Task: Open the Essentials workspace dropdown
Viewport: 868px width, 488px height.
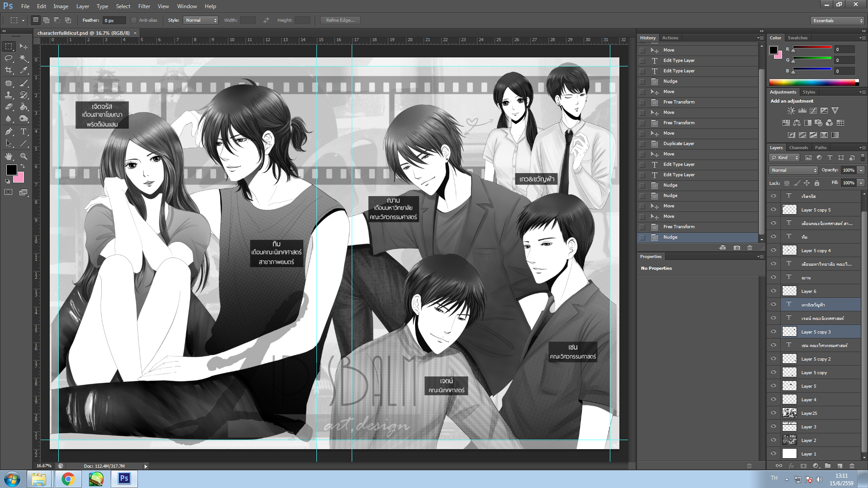Action: 838,21
